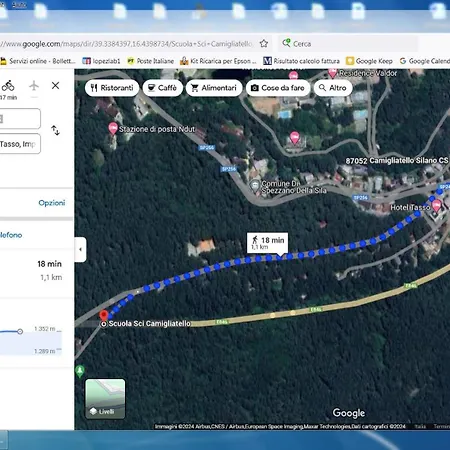Screen dimensions: 450x450
Task: Click the 18 min walking route label
Action: [267, 243]
